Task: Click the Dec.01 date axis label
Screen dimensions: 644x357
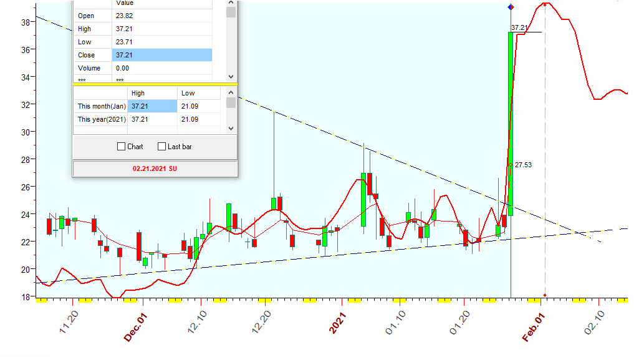Action: tap(135, 328)
